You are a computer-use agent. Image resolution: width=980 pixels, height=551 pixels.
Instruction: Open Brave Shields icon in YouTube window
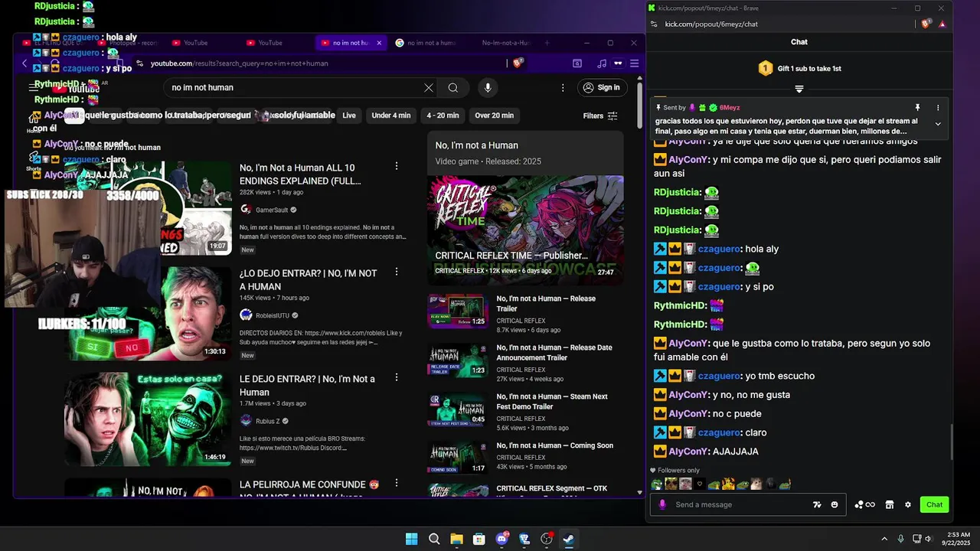click(518, 64)
